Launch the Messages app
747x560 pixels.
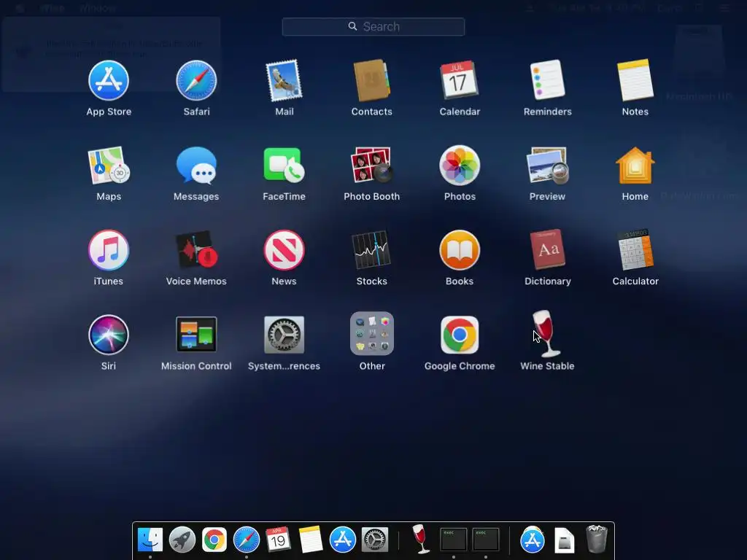[196, 166]
